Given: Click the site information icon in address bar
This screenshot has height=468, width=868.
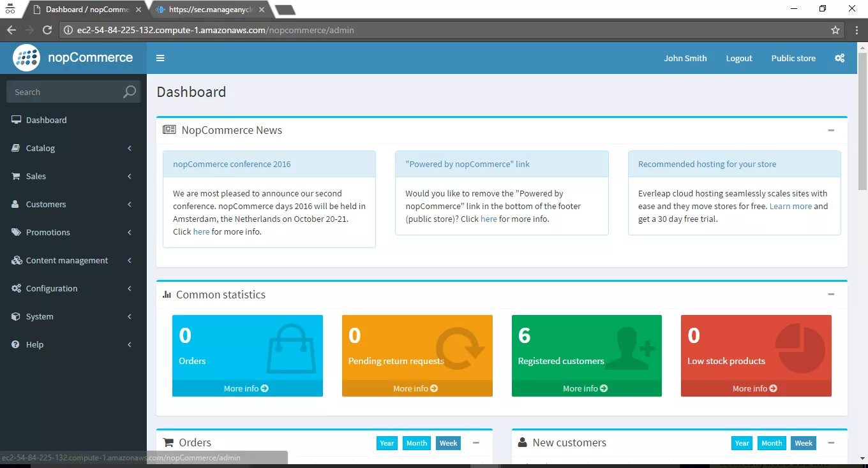Looking at the screenshot, I should 69,30.
